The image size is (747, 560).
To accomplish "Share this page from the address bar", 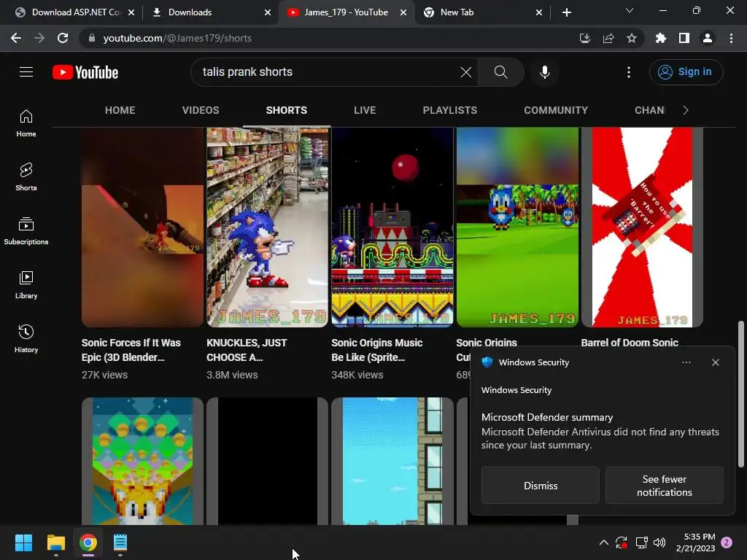I will [x=608, y=38].
